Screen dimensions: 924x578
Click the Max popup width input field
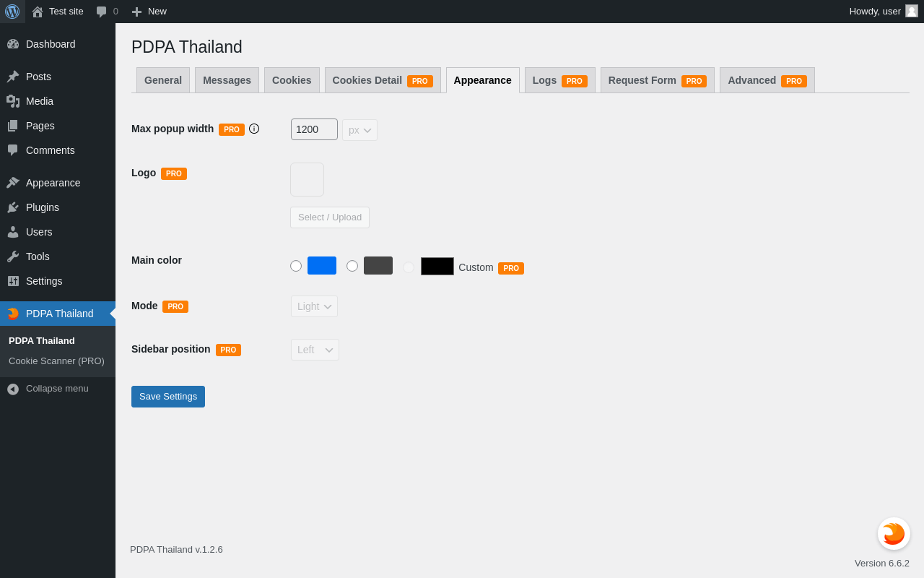tap(314, 129)
